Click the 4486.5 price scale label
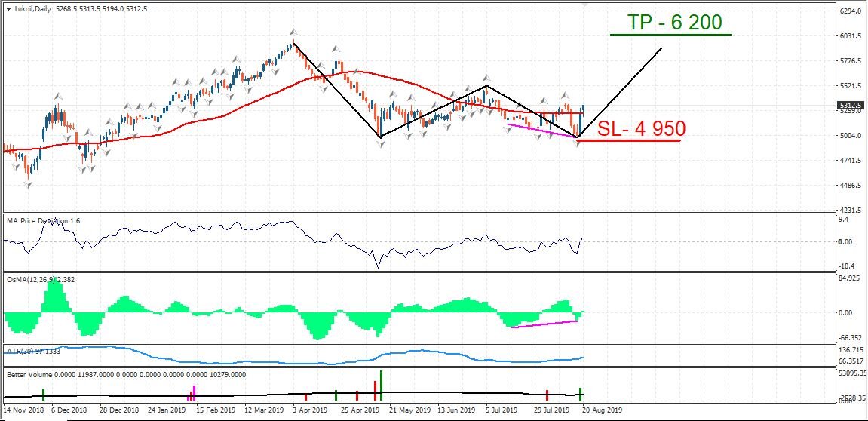Screen dimensions: 868x421 [849, 186]
